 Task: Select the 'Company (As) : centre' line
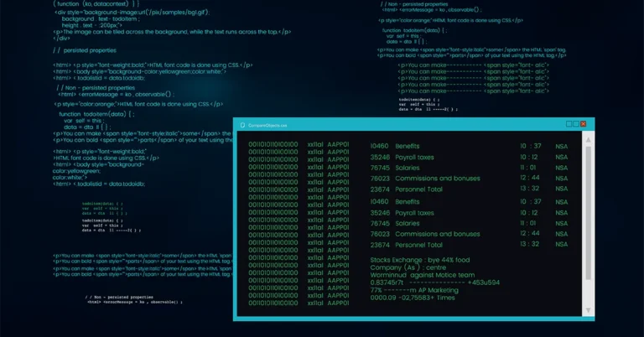pyautogui.click(x=408, y=269)
